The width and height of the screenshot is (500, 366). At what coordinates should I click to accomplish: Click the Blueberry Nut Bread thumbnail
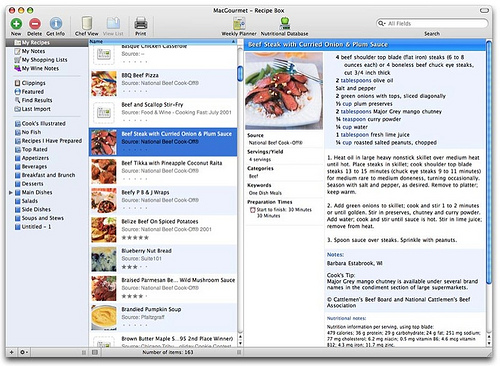click(x=104, y=259)
